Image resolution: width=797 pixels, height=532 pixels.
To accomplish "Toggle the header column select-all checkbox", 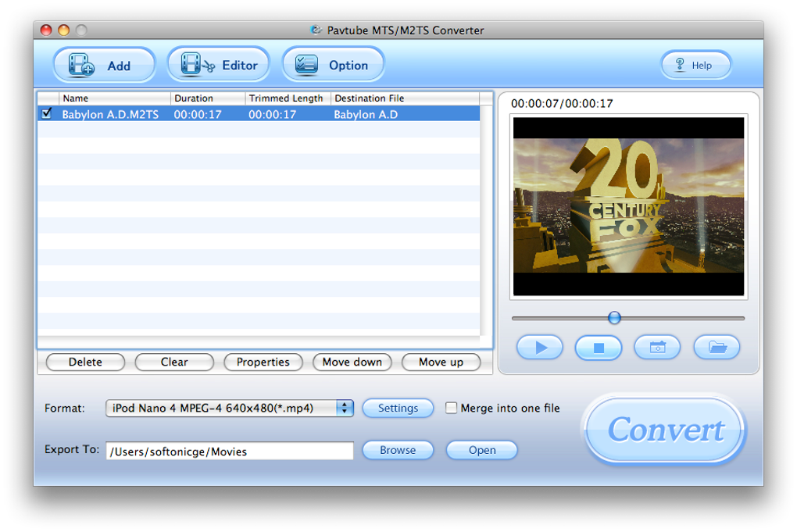I will 45,98.
